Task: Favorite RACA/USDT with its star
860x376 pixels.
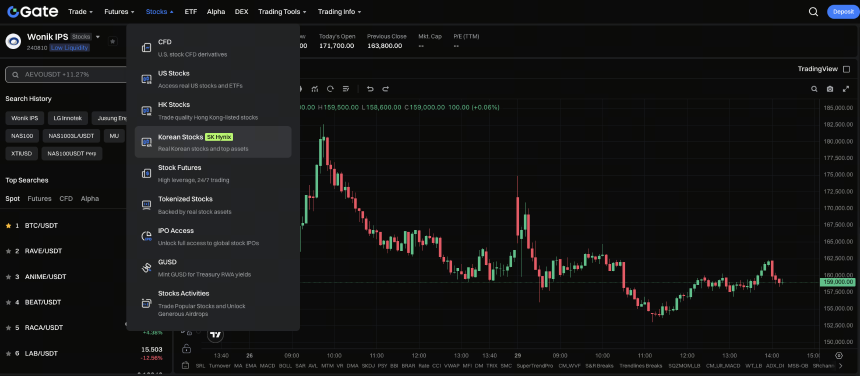Action: 8,328
